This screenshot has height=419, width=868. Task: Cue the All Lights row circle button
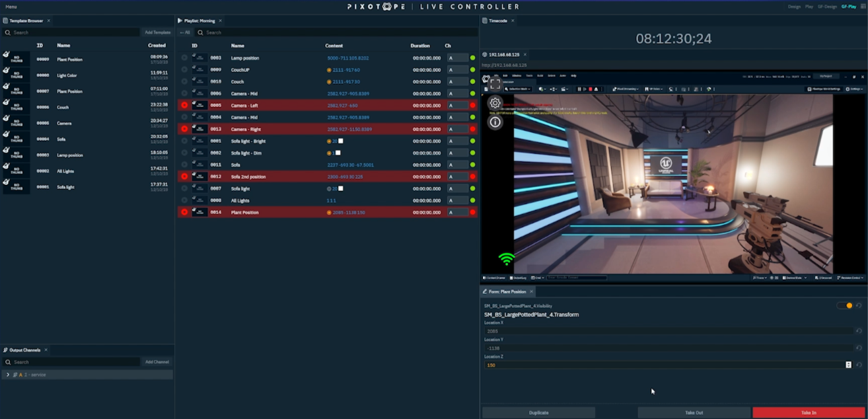coord(184,201)
